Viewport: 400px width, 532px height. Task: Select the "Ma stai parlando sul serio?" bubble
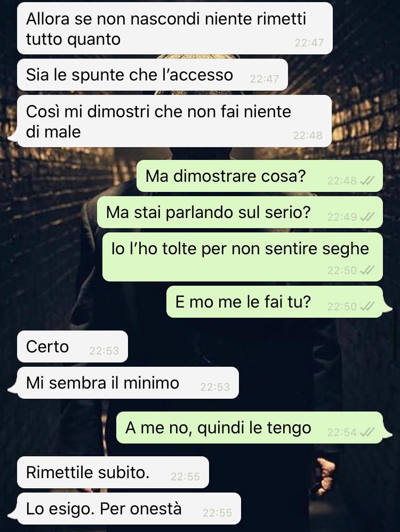coord(239,212)
